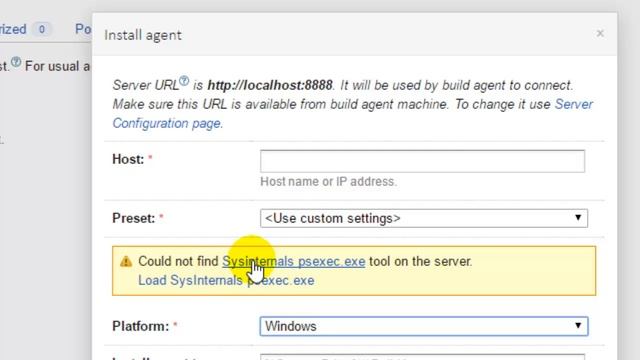640x360 pixels.
Task: Open the SysInternals psexec.exe link
Action: coord(293,261)
